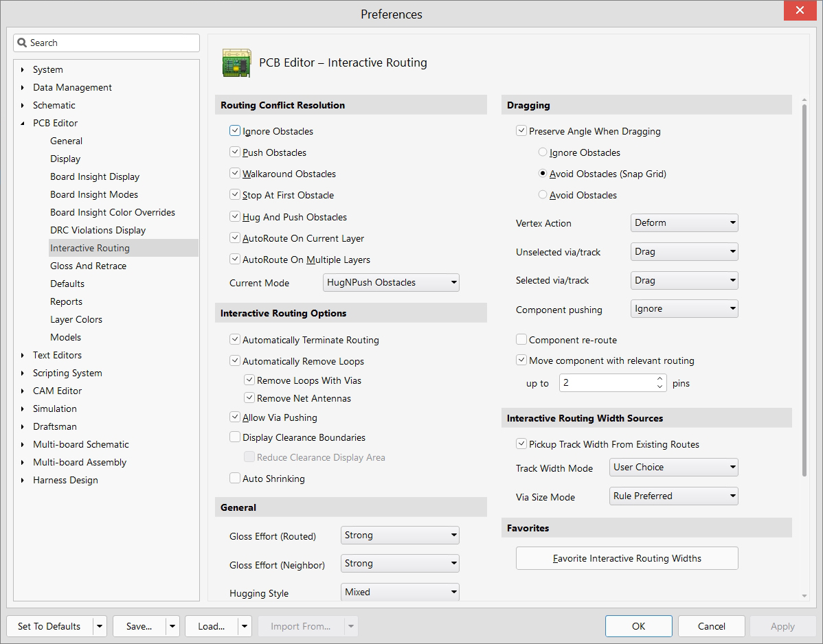This screenshot has width=823, height=644.
Task: Enable Component re-route checkbox
Action: pos(521,339)
